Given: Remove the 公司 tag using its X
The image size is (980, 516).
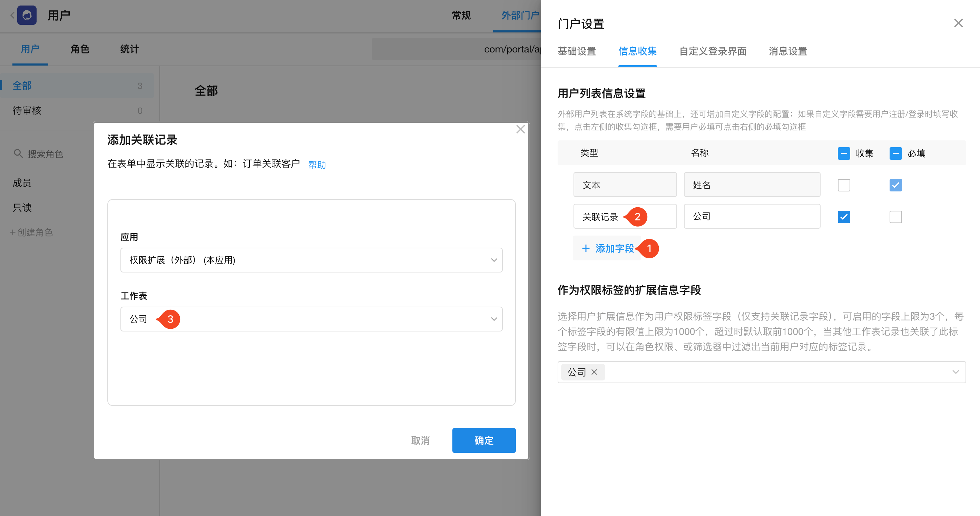Looking at the screenshot, I should pyautogui.click(x=594, y=372).
